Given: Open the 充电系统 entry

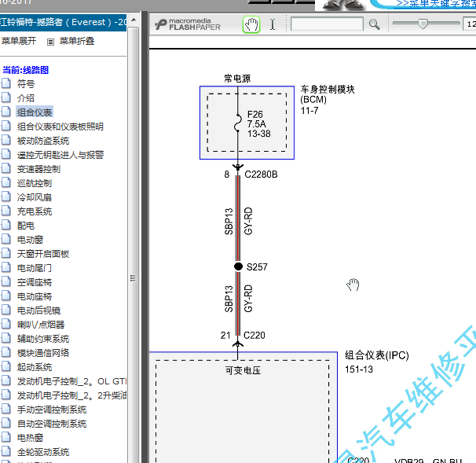Looking at the screenshot, I should click(35, 211).
